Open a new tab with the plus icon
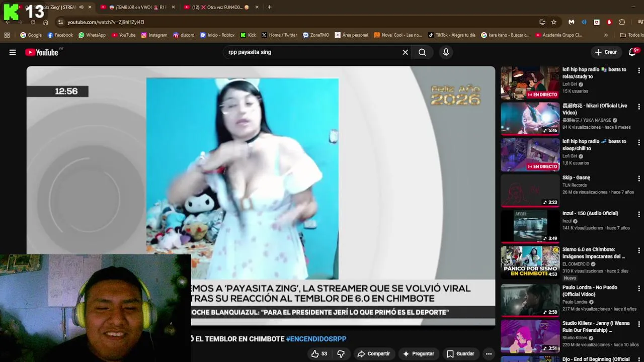This screenshot has width=644, height=362. pos(269,7)
